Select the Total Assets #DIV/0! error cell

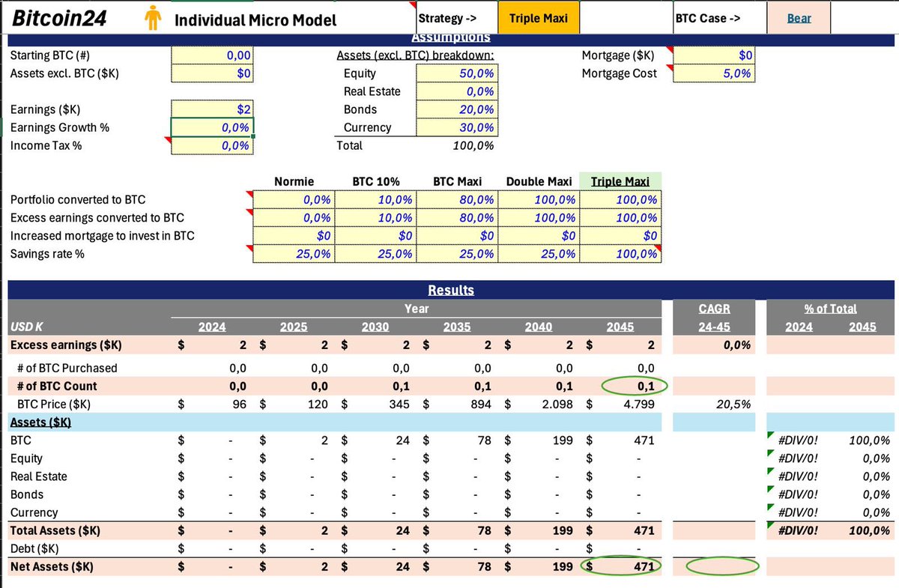797,530
